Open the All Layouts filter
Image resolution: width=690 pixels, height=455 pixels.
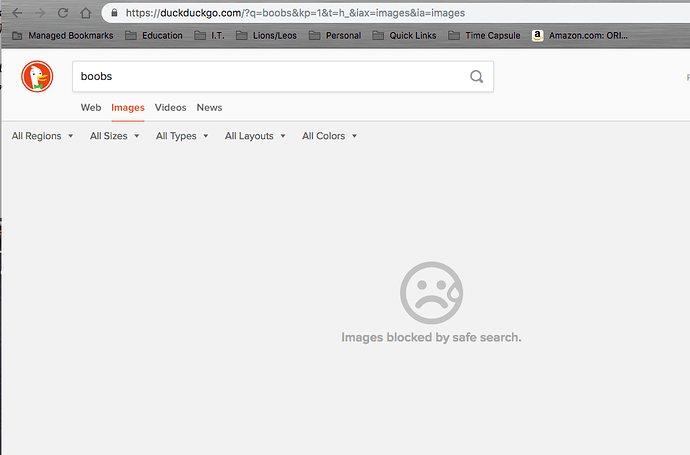(255, 136)
